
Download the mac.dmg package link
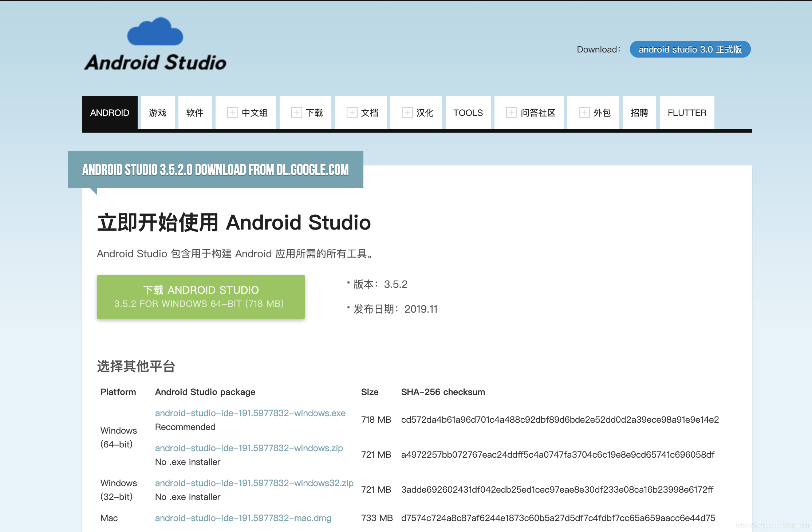[243, 518]
